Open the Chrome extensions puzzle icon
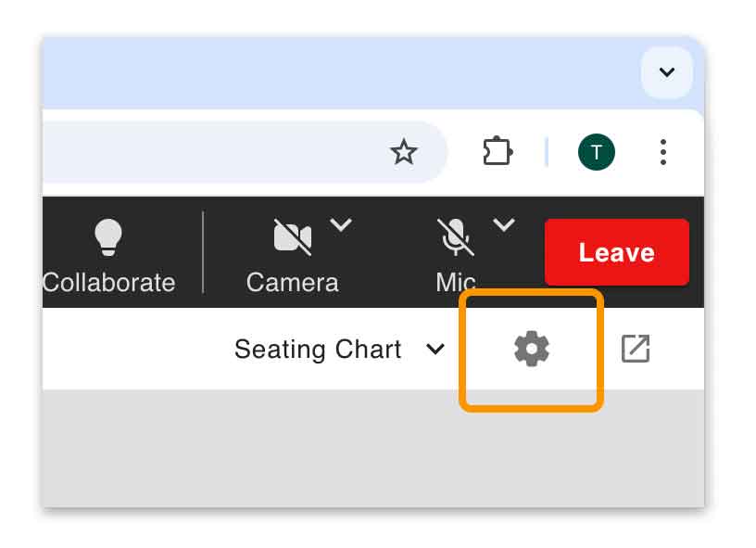This screenshot has width=756, height=548. click(498, 152)
